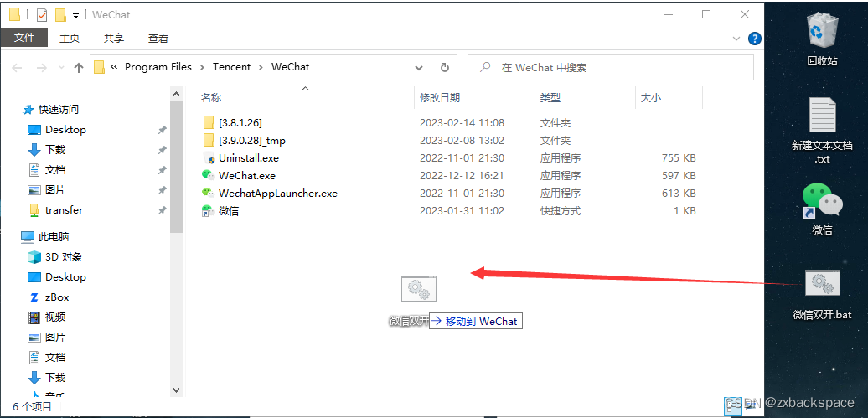
Task: Select the 回收站 desktop icon
Action: (x=822, y=39)
